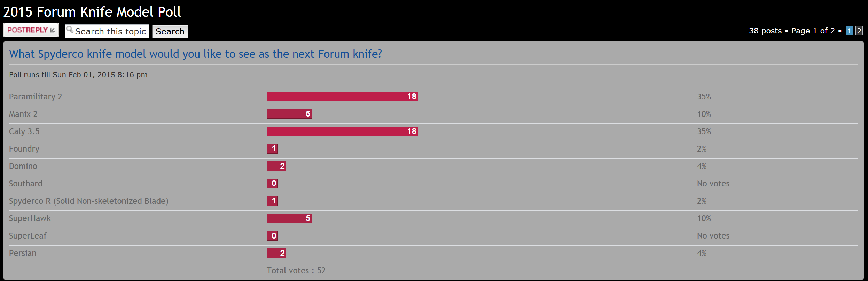Screen dimensions: 868x281
Task: Click the Persian vote count bar
Action: tap(276, 253)
